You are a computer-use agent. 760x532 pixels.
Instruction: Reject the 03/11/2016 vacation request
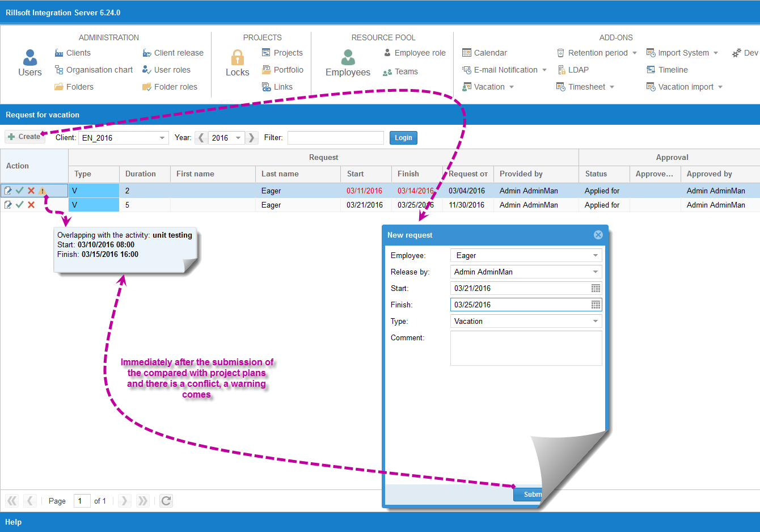click(31, 191)
